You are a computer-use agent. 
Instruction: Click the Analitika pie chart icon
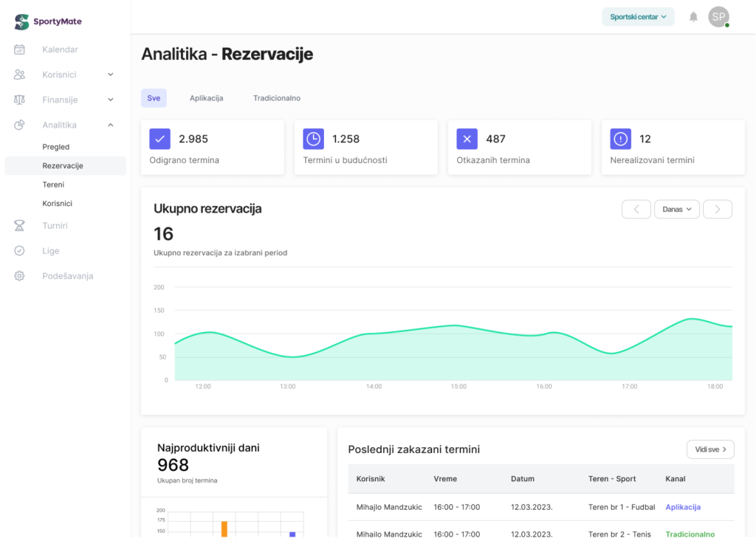pyautogui.click(x=19, y=125)
